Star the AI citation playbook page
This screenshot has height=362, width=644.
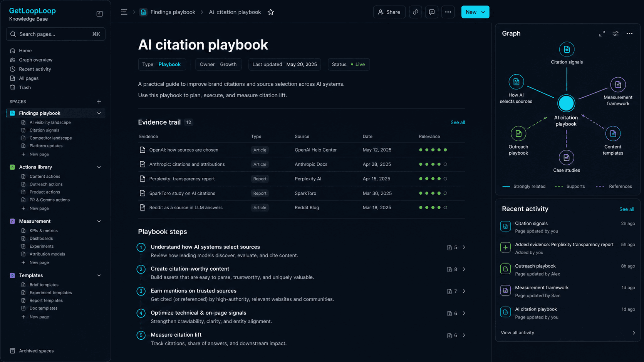click(x=271, y=12)
